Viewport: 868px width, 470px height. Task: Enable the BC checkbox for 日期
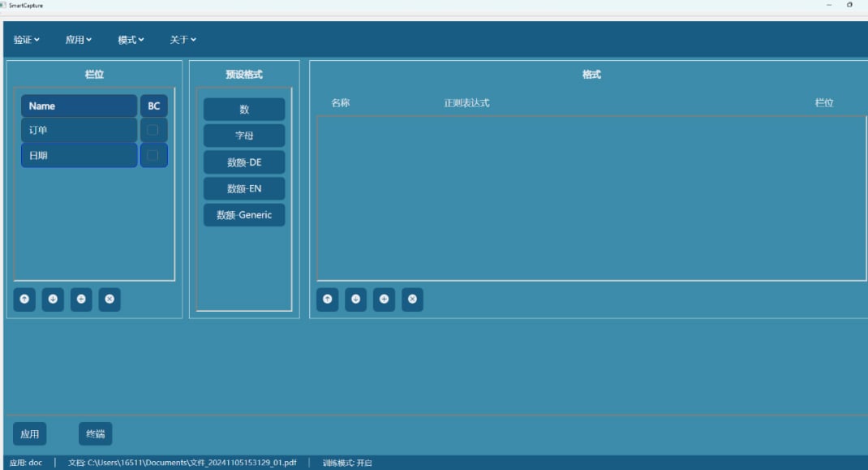point(153,156)
